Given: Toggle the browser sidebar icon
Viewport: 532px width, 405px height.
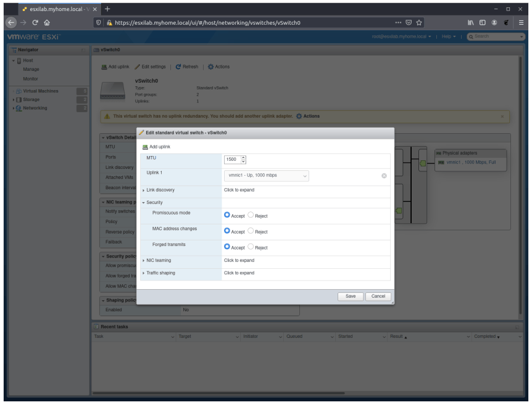Looking at the screenshot, I should [483, 23].
